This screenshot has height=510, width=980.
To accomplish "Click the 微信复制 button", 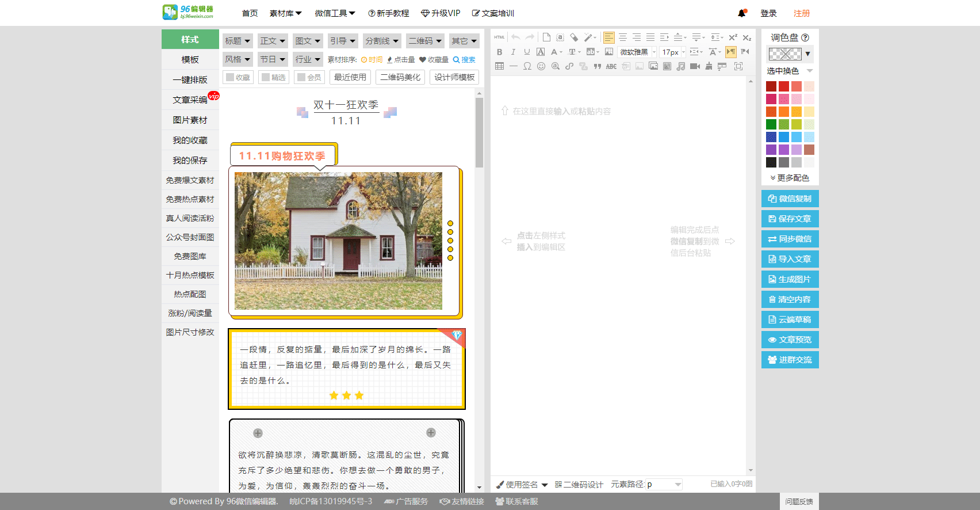I will (x=790, y=199).
